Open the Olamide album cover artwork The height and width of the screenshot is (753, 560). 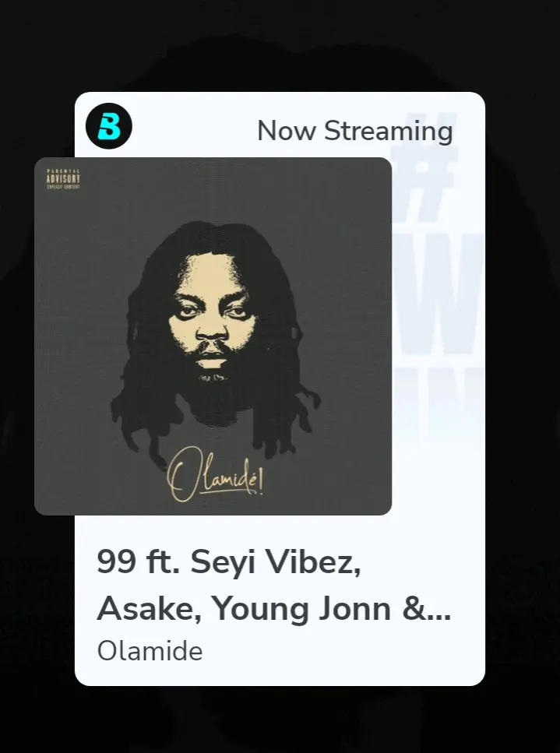point(213,336)
